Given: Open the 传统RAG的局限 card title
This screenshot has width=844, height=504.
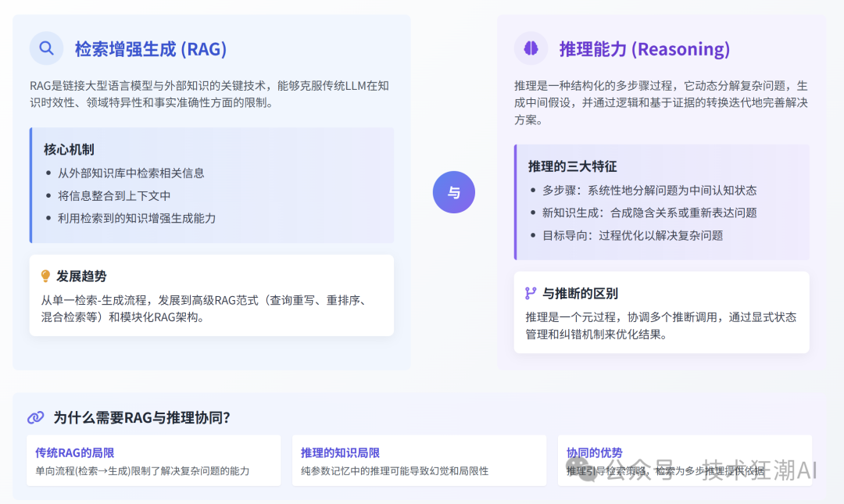Looking at the screenshot, I should (75, 453).
